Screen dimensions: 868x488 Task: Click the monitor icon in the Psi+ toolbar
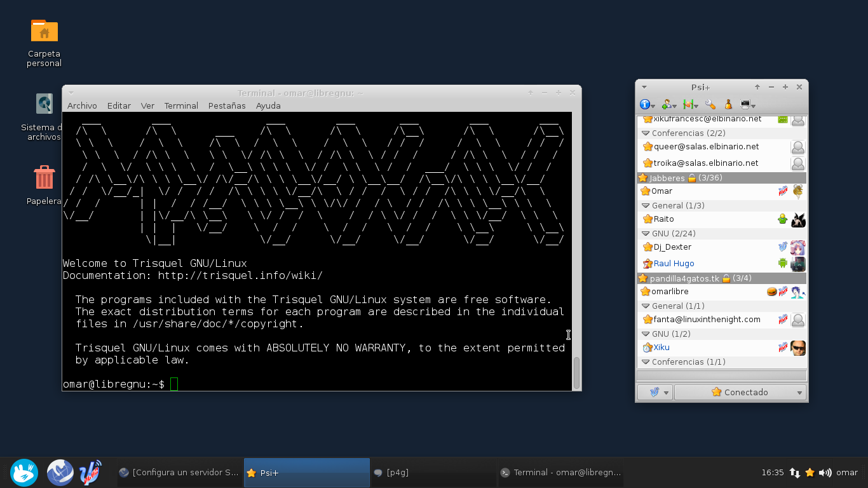[747, 105]
